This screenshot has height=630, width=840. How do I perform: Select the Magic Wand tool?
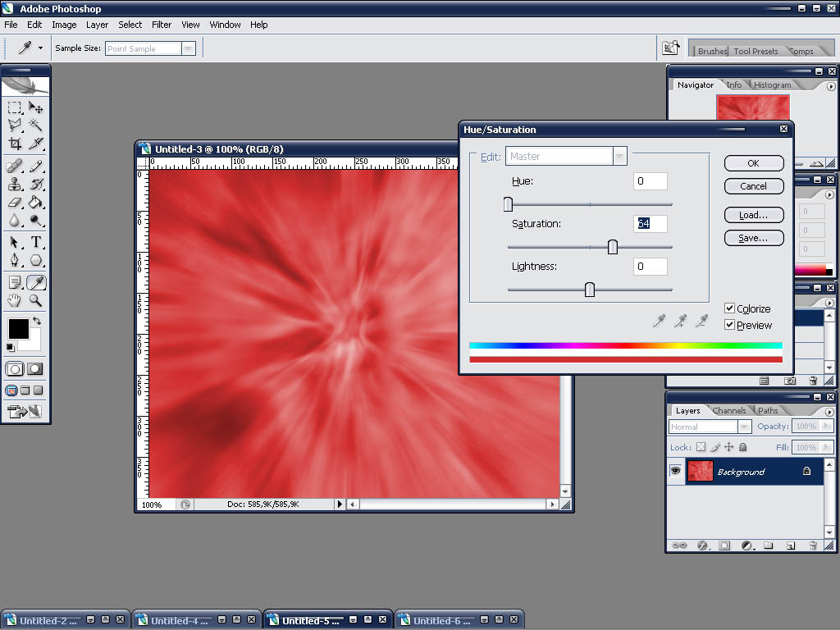click(36, 125)
